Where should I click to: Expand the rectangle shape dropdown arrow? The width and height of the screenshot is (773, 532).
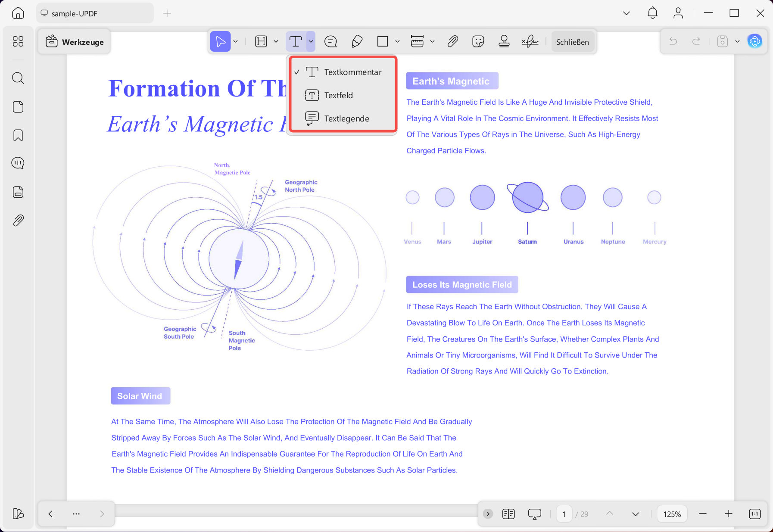[x=398, y=41]
